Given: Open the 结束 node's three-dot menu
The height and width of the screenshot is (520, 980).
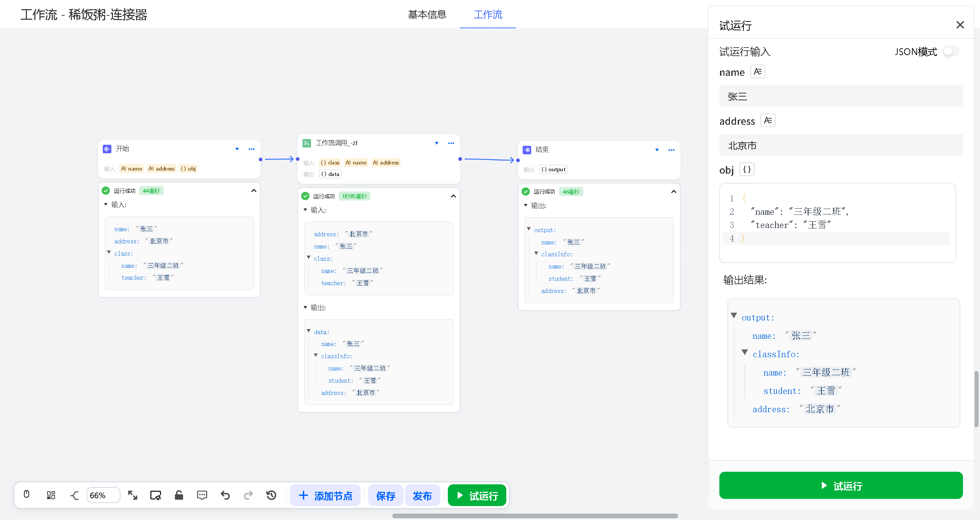Looking at the screenshot, I should click(x=671, y=150).
